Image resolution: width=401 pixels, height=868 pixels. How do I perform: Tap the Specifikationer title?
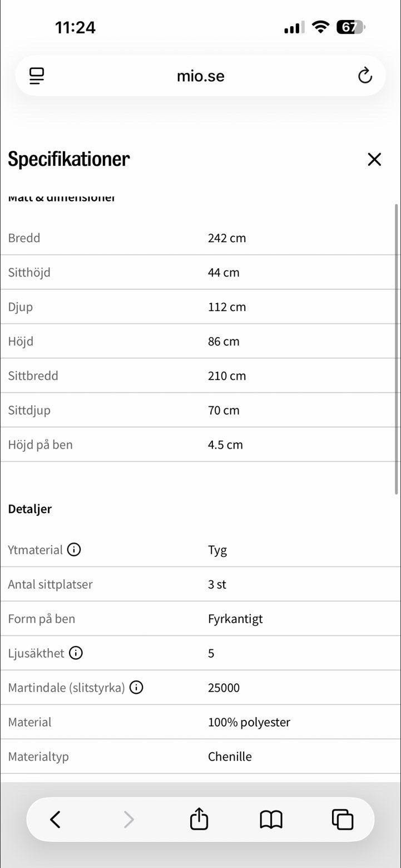click(x=69, y=160)
